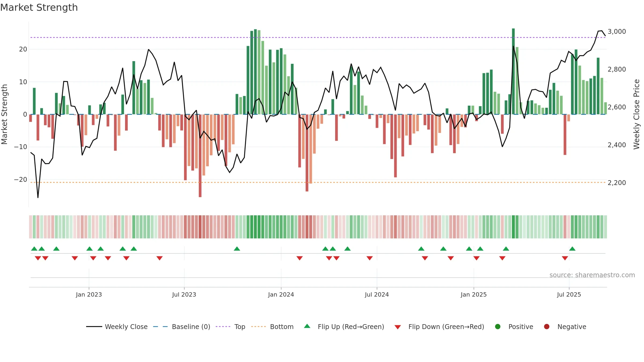Click the Flip Down marker just before Jul 2025

coord(565,258)
